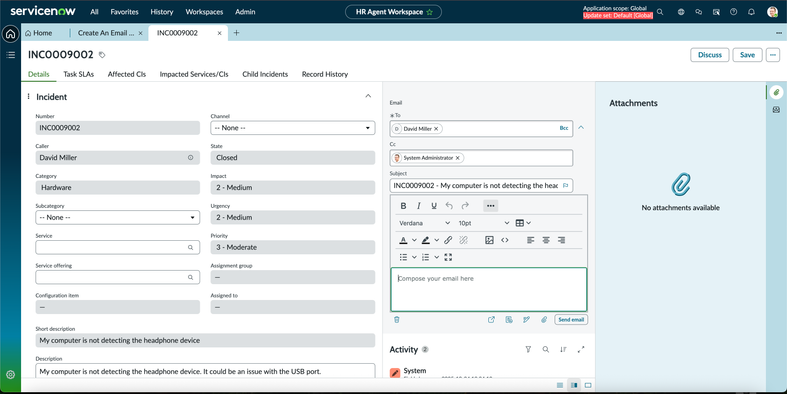Image resolution: width=787 pixels, height=394 pixels.
Task: Expand bullet list style options
Action: pos(414,257)
